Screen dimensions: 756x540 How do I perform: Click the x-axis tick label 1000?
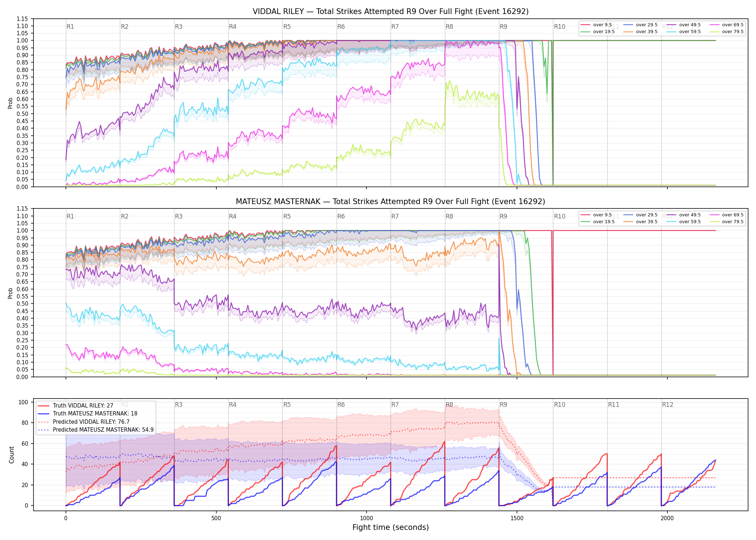tap(366, 518)
